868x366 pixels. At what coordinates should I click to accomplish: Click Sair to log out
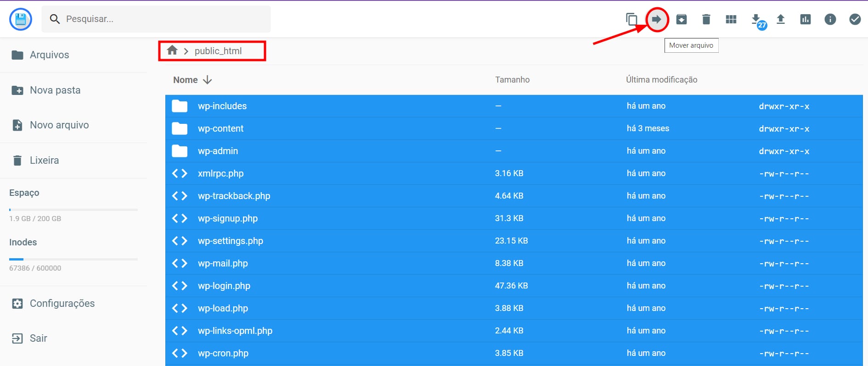tap(38, 338)
